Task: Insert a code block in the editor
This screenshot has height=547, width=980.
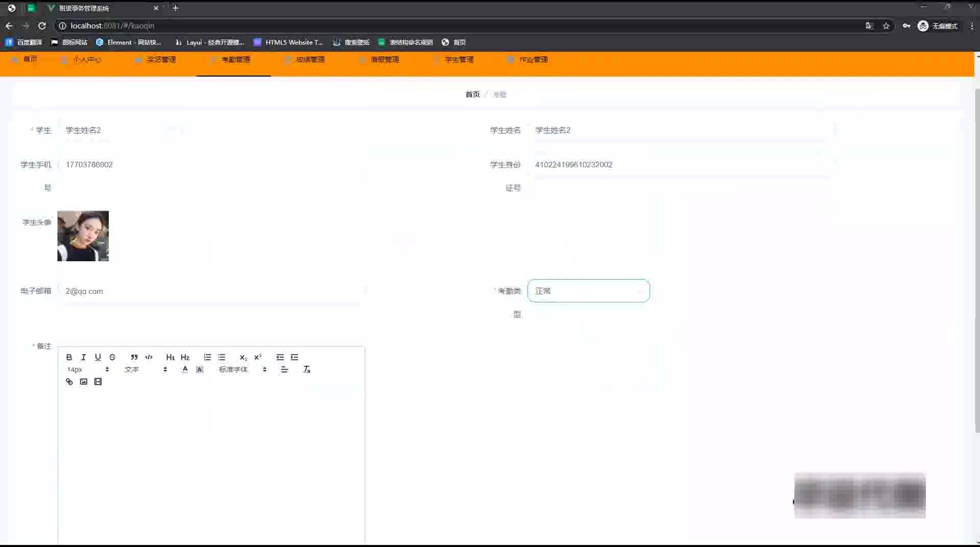Action: click(x=149, y=357)
